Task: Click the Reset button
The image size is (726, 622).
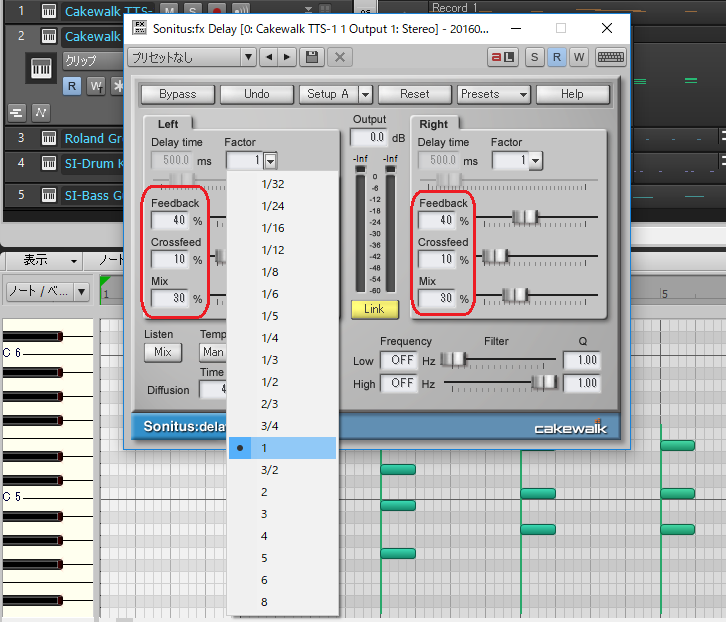Action: 415,94
